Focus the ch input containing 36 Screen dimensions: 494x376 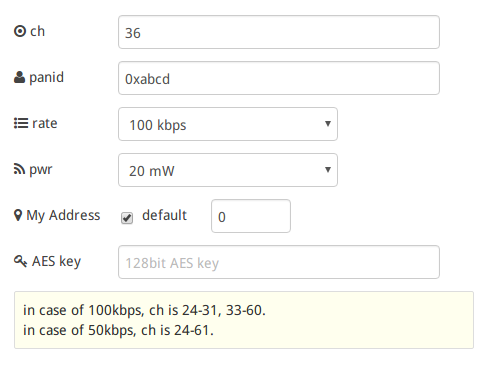pos(279,32)
